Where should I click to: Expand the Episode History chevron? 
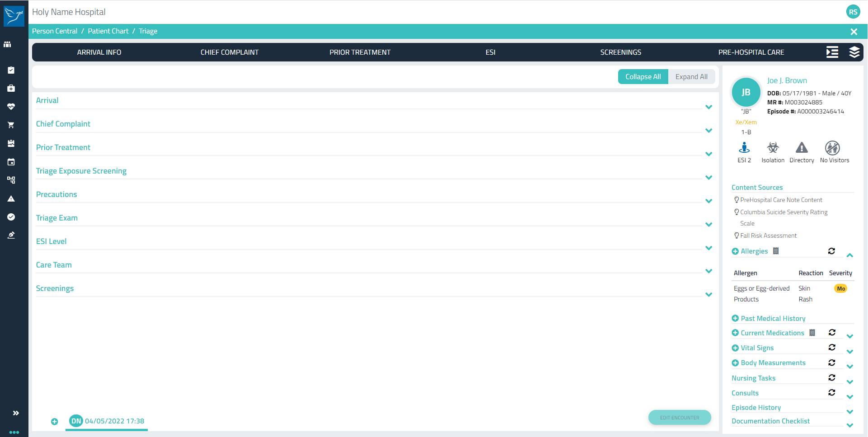(849, 412)
